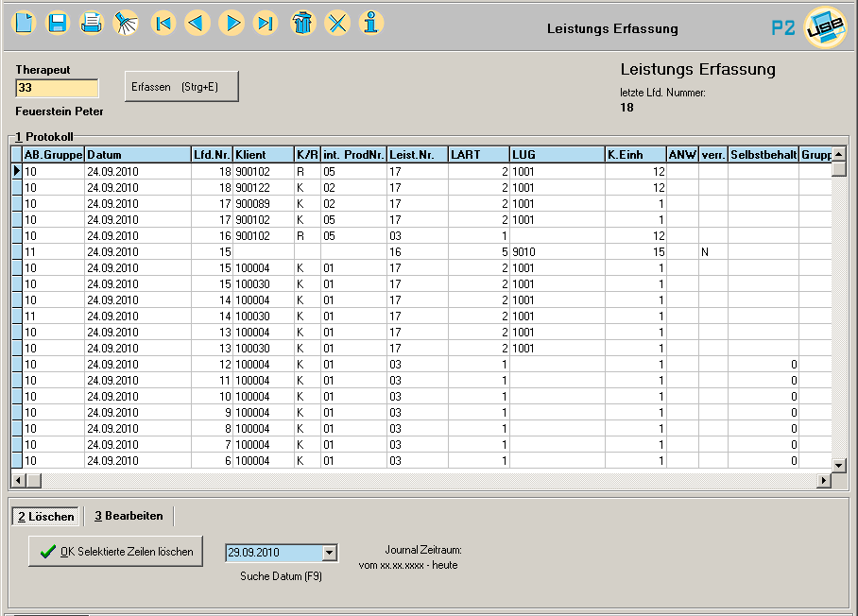The height and width of the screenshot is (616, 858).
Task: Click the table's vertical scrollbar down arrow
Action: [838, 465]
